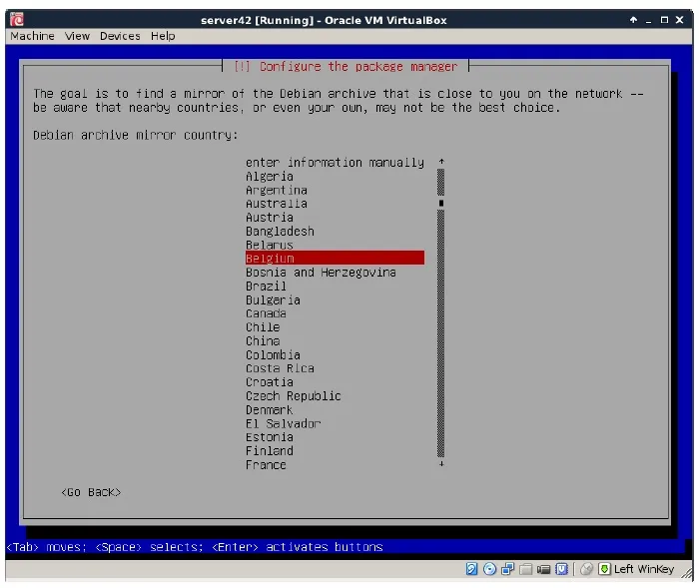
Task: Select Estonia in the country list
Action: point(335,437)
